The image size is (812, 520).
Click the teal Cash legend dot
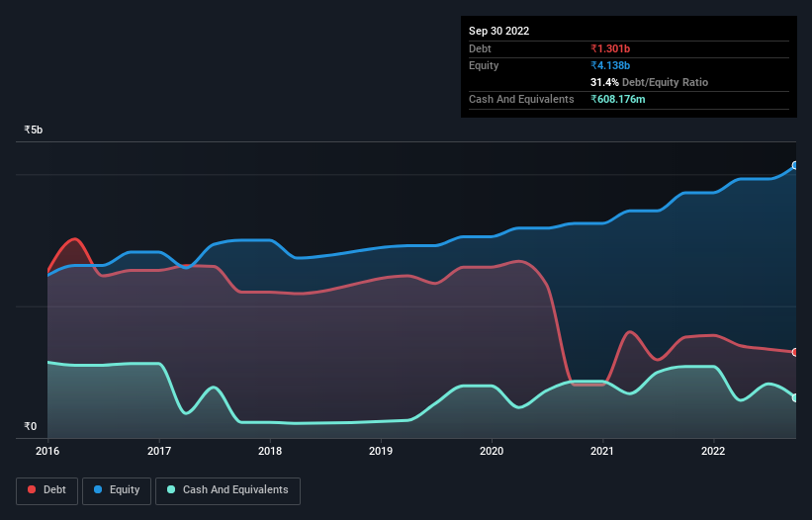tap(171, 489)
